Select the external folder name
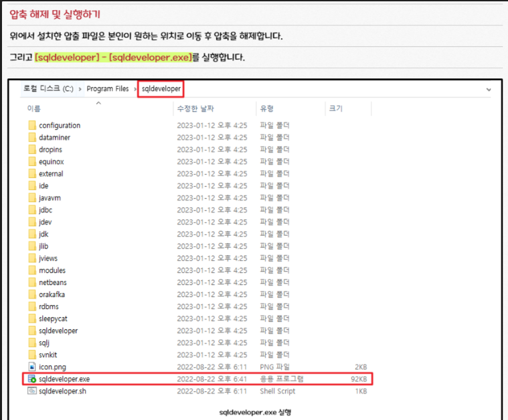The image size is (508, 420). click(51, 174)
